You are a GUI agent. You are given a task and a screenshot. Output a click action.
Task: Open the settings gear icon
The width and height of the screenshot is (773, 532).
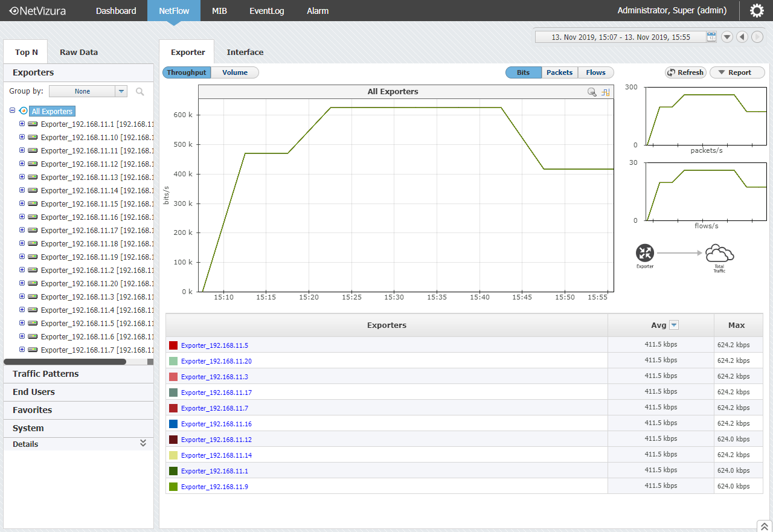coord(757,11)
